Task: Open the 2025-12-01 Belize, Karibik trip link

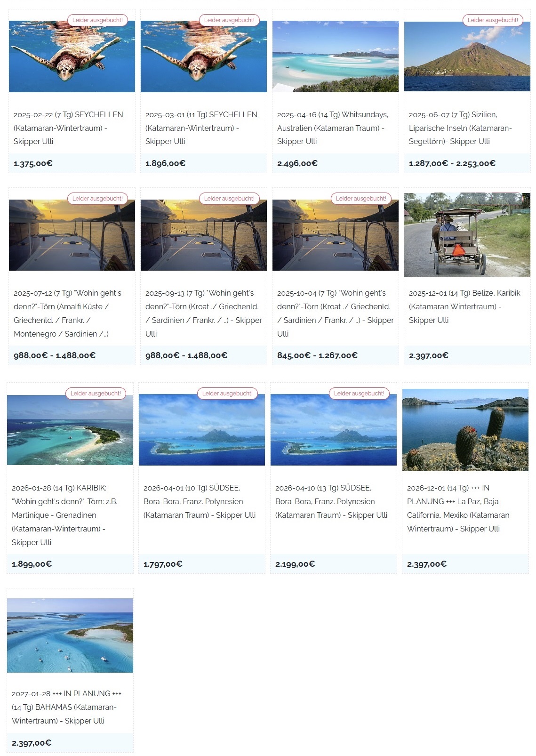Action: tap(464, 306)
